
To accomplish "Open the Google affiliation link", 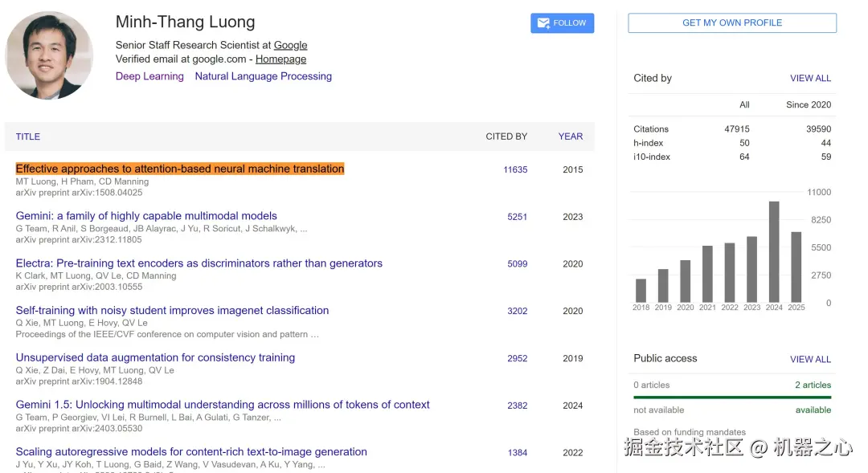I will coord(290,45).
